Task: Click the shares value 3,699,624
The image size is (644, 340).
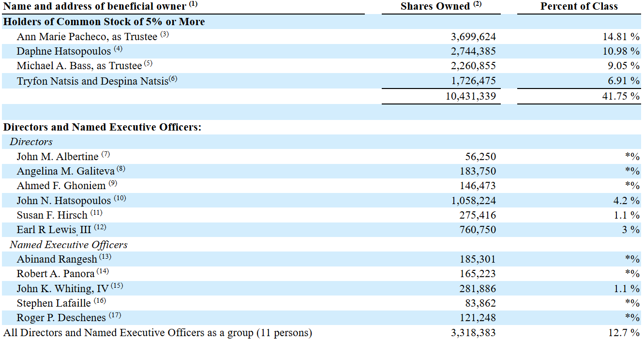Action: click(473, 37)
